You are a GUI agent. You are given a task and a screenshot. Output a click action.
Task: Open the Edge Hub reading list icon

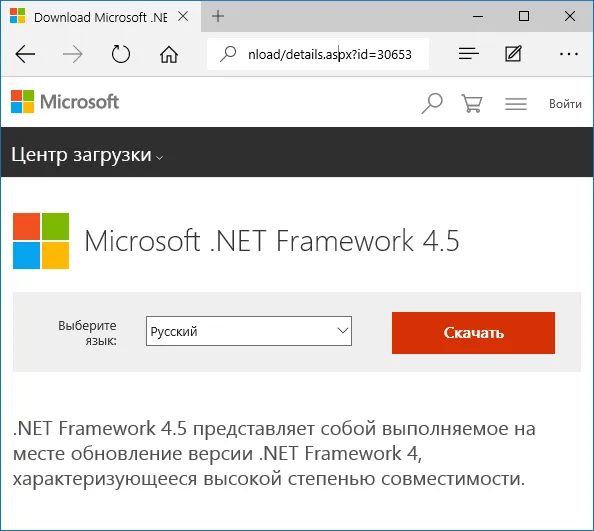click(x=468, y=53)
